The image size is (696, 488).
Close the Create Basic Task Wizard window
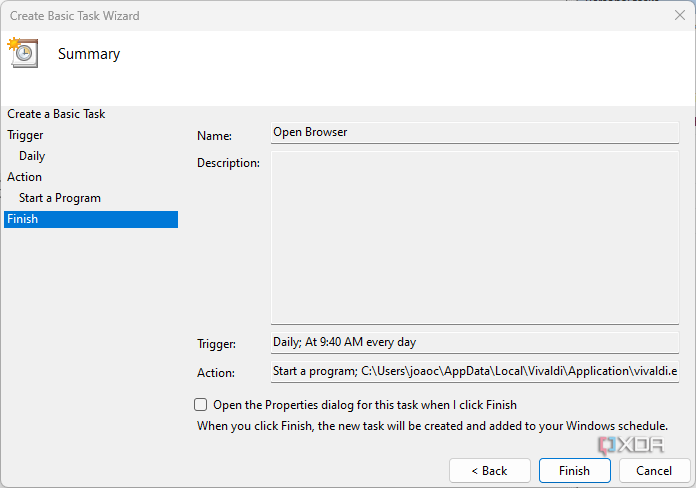[680, 15]
